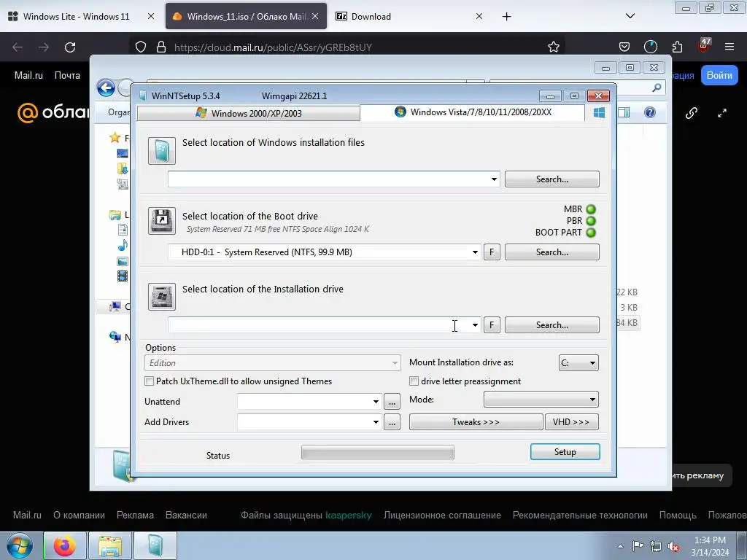Expand the Unattend dropdown
747x560 pixels.
[x=376, y=402]
